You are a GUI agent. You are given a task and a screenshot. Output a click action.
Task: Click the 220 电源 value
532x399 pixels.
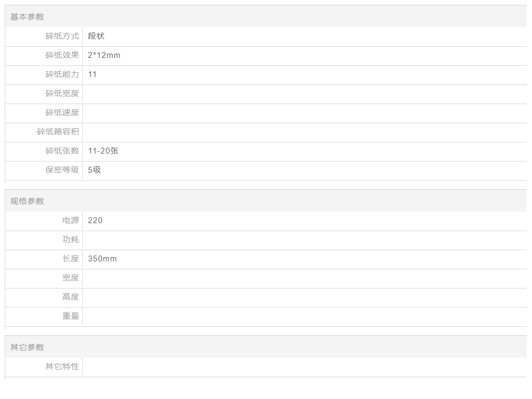click(95, 220)
